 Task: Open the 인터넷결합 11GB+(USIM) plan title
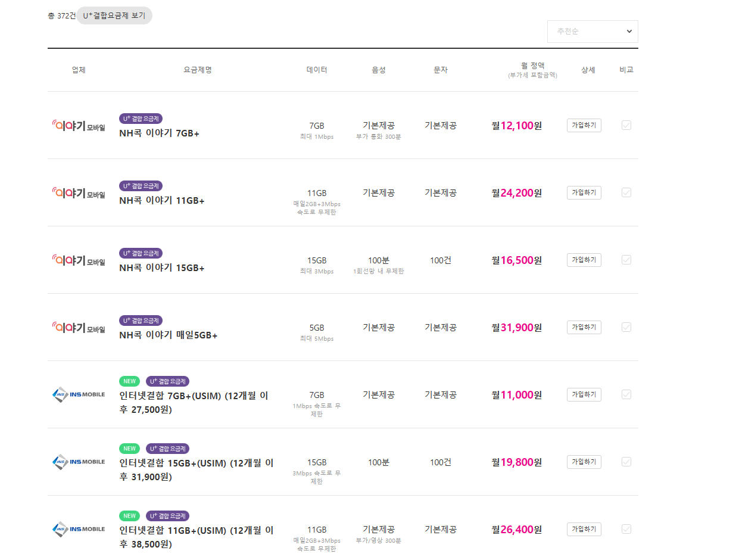point(197,537)
